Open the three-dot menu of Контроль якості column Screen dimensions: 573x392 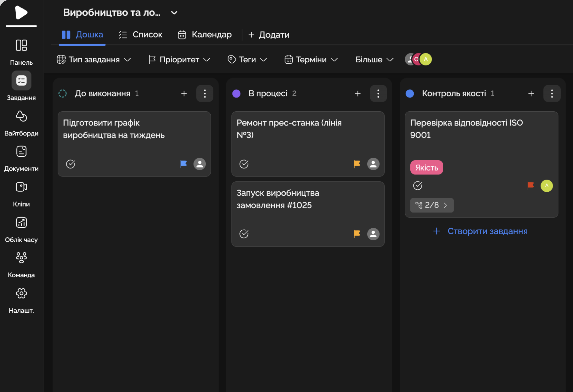tap(552, 93)
